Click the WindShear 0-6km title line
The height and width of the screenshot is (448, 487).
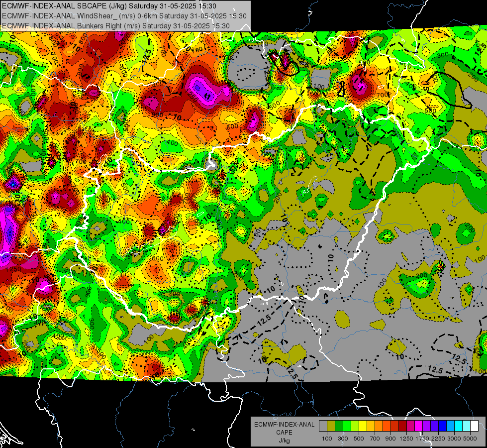coord(124,16)
